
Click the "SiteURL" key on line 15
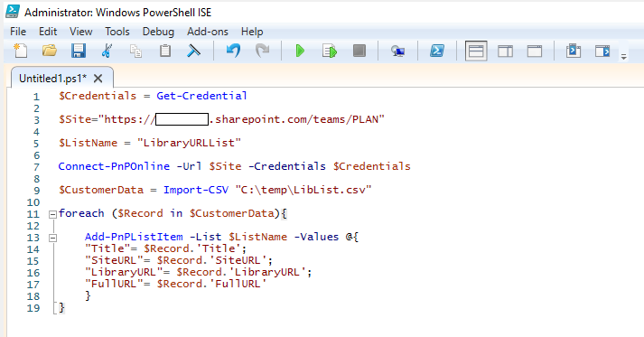[x=114, y=260]
